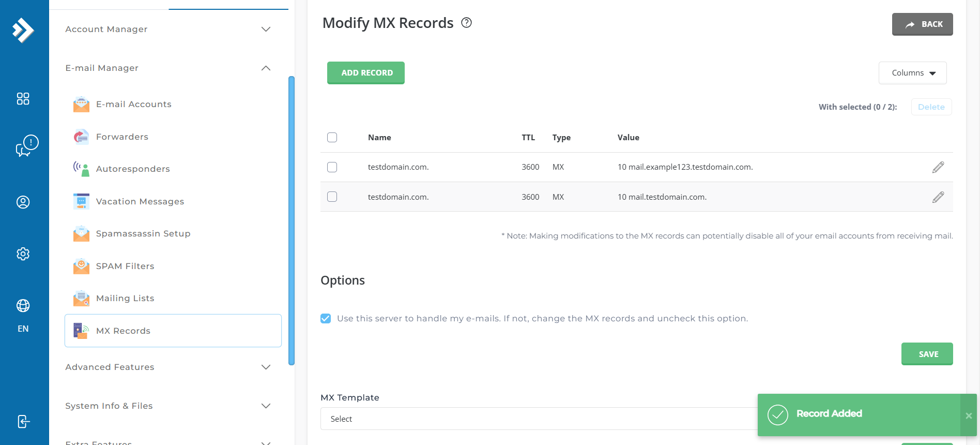Viewport: 980px width, 445px height.
Task: Open the support messages chat icon
Action: coord(26,146)
